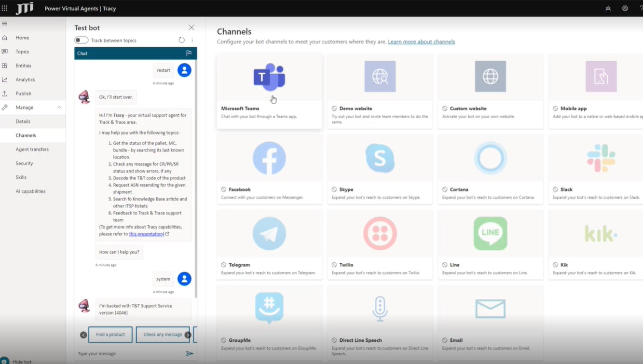The height and width of the screenshot is (364, 643).
Task: Select the Cortana channel icon
Action: (x=491, y=158)
